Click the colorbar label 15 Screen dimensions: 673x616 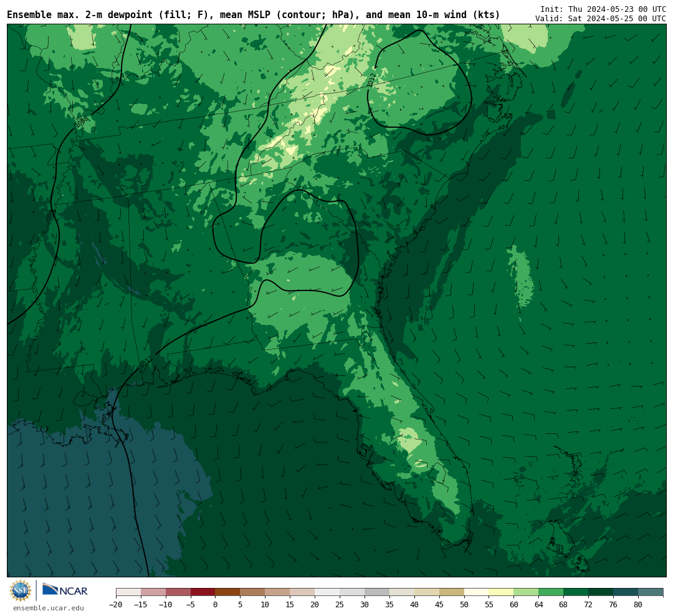[290, 605]
